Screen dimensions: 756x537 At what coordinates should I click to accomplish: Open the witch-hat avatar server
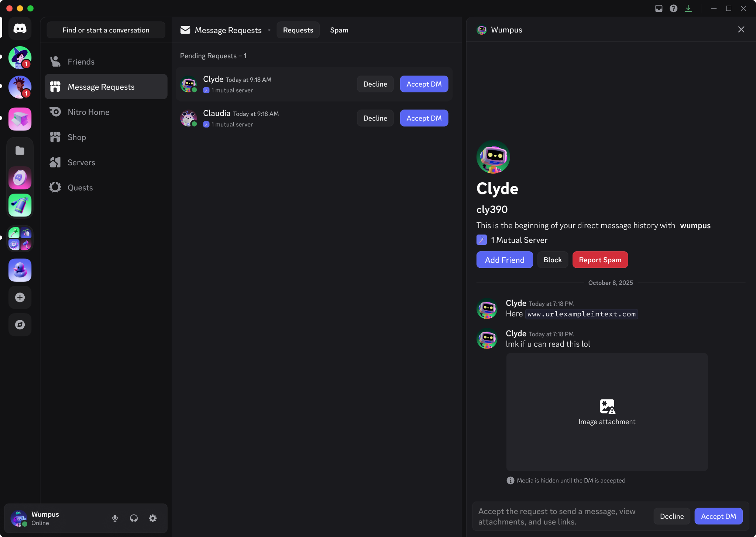point(20,58)
